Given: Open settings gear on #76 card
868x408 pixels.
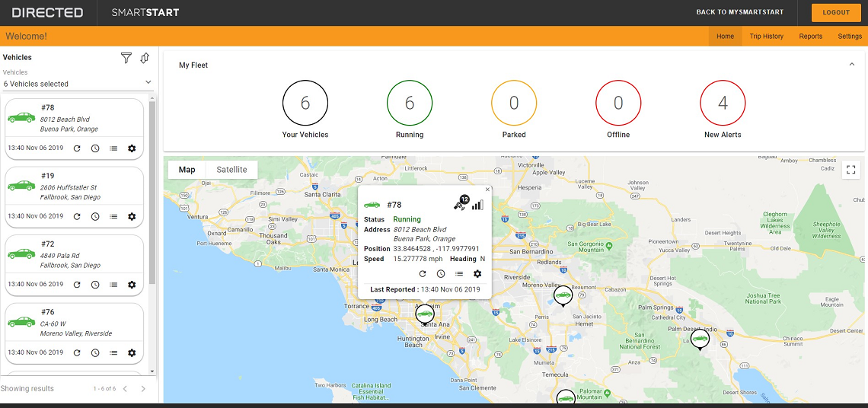Looking at the screenshot, I should 132,352.
